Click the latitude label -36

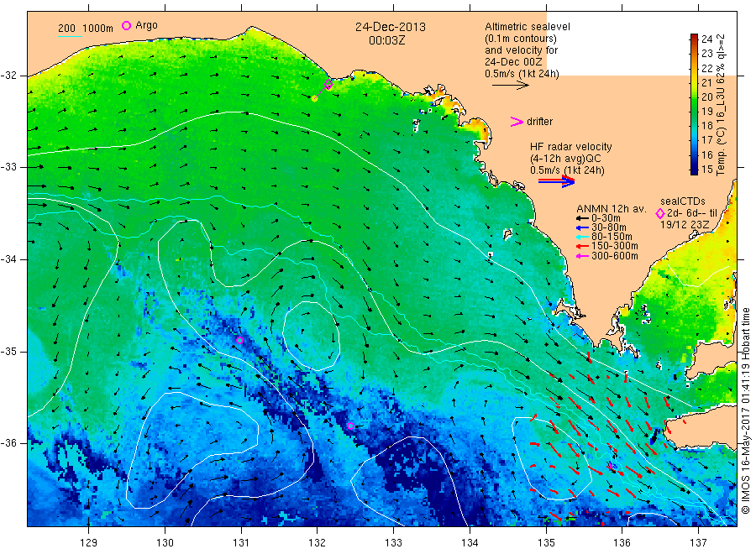(8, 442)
